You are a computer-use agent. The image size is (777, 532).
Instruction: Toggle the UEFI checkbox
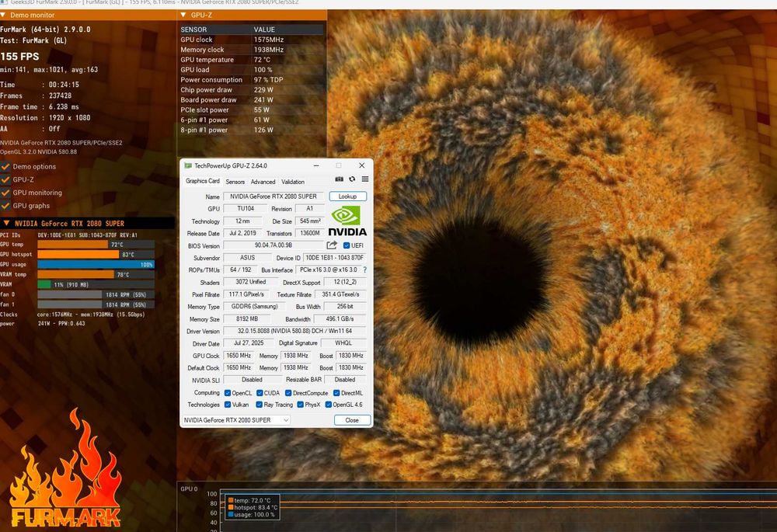tap(347, 245)
